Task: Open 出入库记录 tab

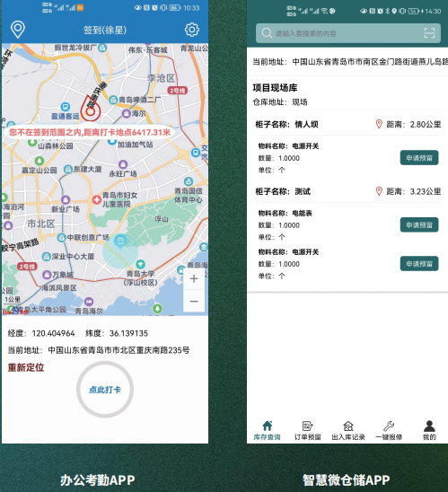Action: click(348, 431)
